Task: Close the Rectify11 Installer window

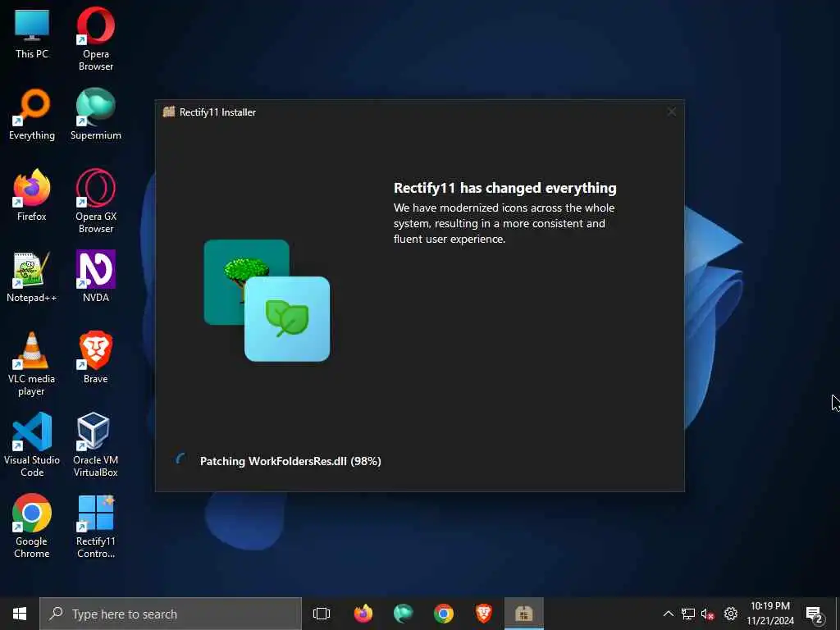Action: [671, 112]
